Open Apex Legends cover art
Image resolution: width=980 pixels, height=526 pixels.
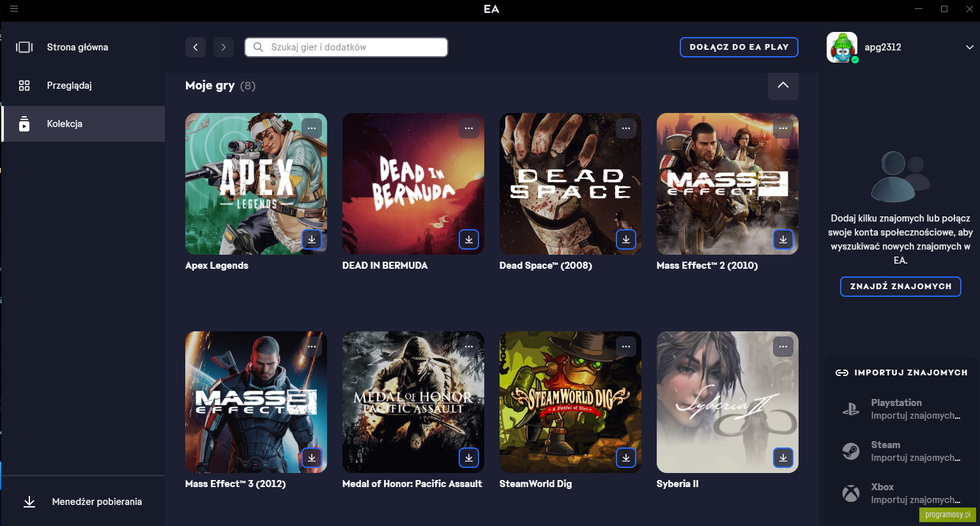(256, 184)
